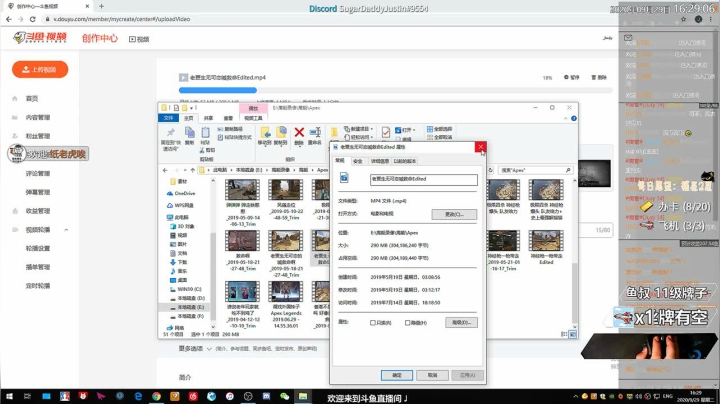Click the Task View taskbar icon
Viewport: 720px width, 404px height.
click(x=27, y=396)
